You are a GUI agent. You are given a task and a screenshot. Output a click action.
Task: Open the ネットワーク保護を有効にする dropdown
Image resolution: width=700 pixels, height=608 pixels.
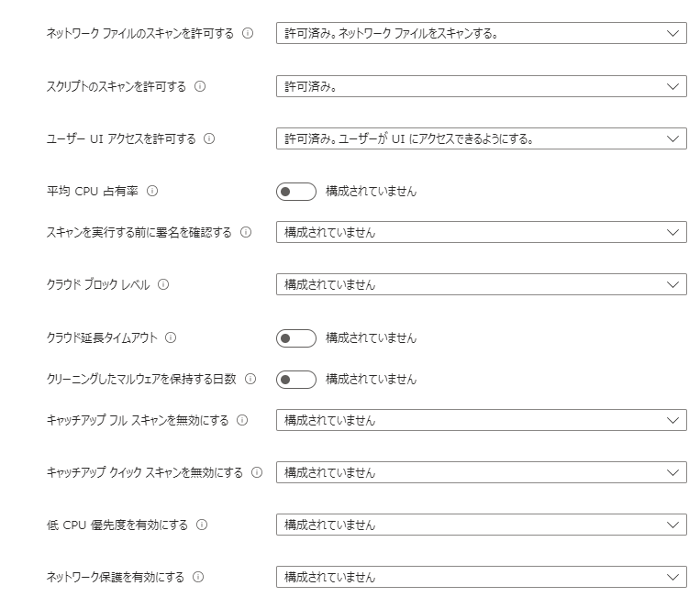481,577
